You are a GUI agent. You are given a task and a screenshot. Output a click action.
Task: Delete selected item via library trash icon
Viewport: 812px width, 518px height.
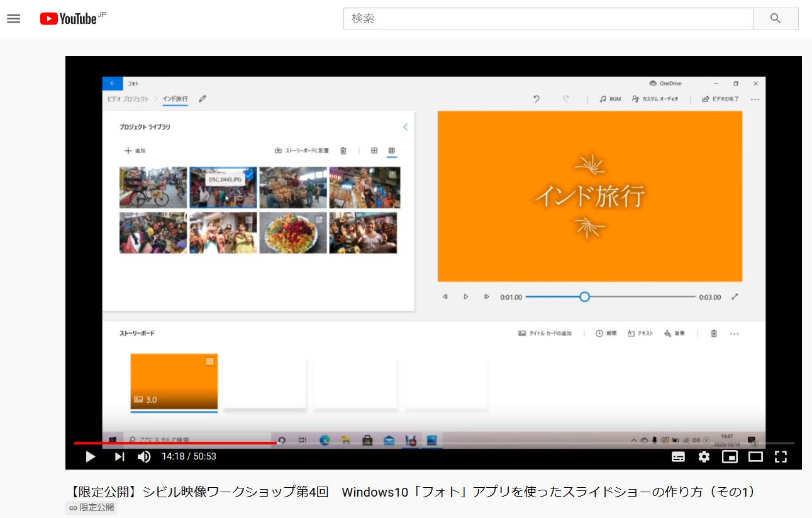point(343,151)
